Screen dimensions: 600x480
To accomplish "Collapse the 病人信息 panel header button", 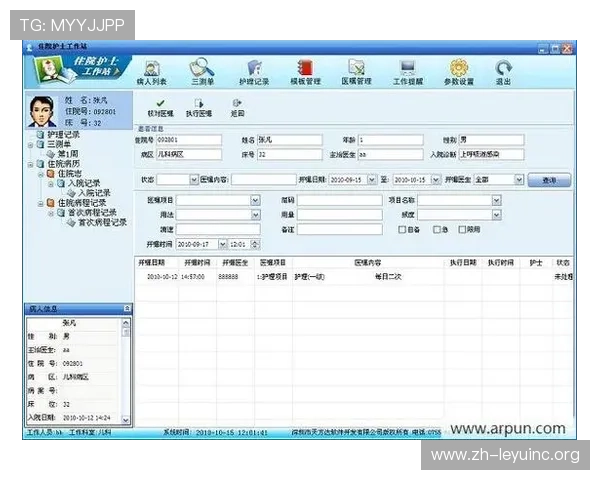I will pyautogui.click(x=127, y=309).
